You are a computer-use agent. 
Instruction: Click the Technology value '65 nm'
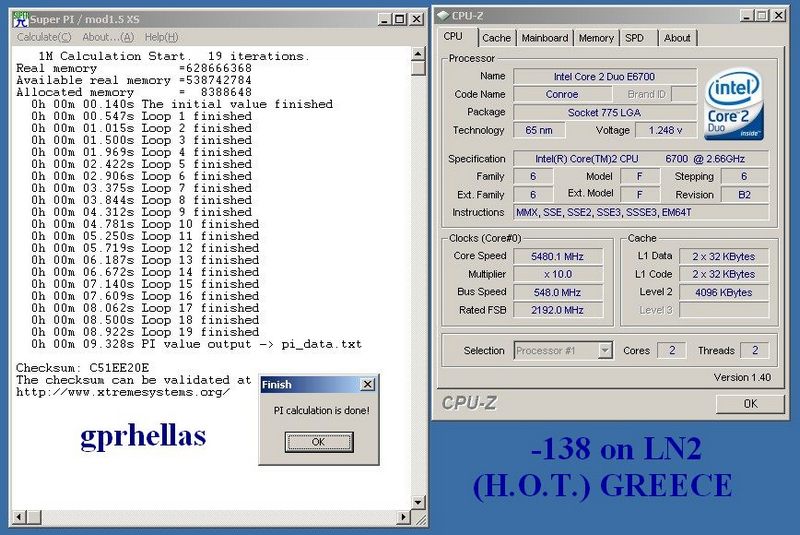pos(539,131)
